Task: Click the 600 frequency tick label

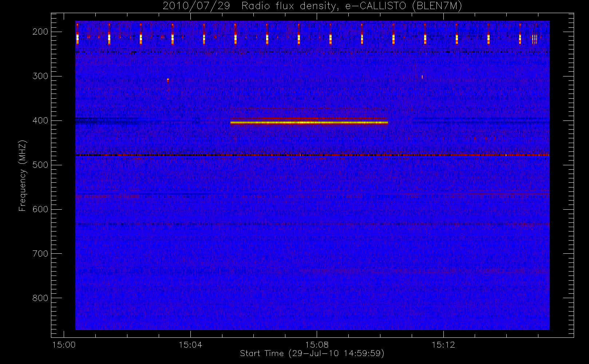Action: tap(40, 209)
